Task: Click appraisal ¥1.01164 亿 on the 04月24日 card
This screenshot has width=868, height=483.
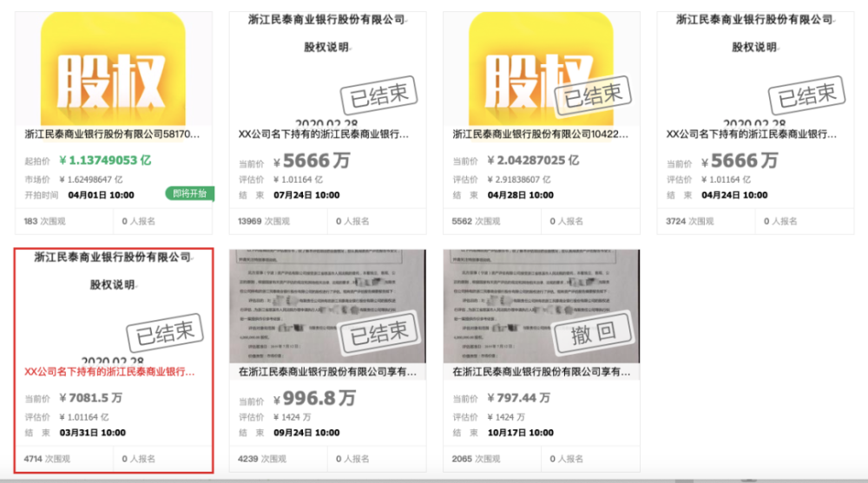Action: [x=727, y=179]
